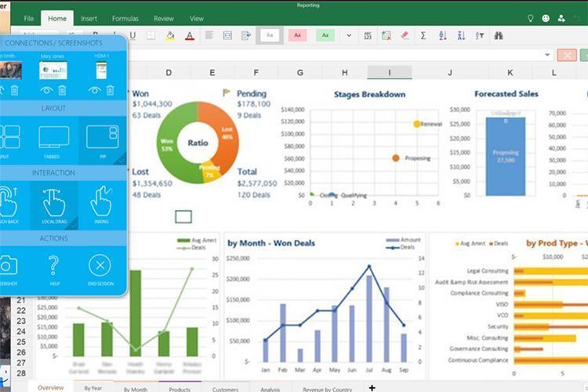Switch to the Formulas ribbon tab
The width and height of the screenshot is (588, 392).
[x=125, y=18]
